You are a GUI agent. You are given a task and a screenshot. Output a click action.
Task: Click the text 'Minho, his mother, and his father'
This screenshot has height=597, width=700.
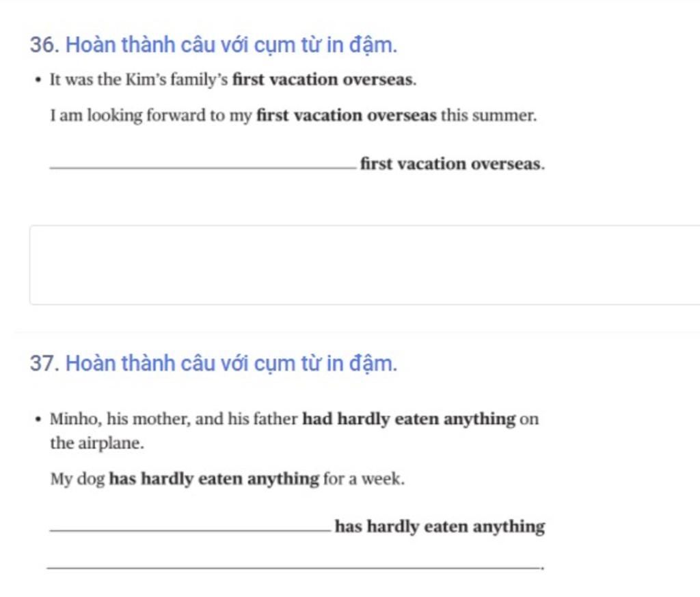(x=174, y=419)
